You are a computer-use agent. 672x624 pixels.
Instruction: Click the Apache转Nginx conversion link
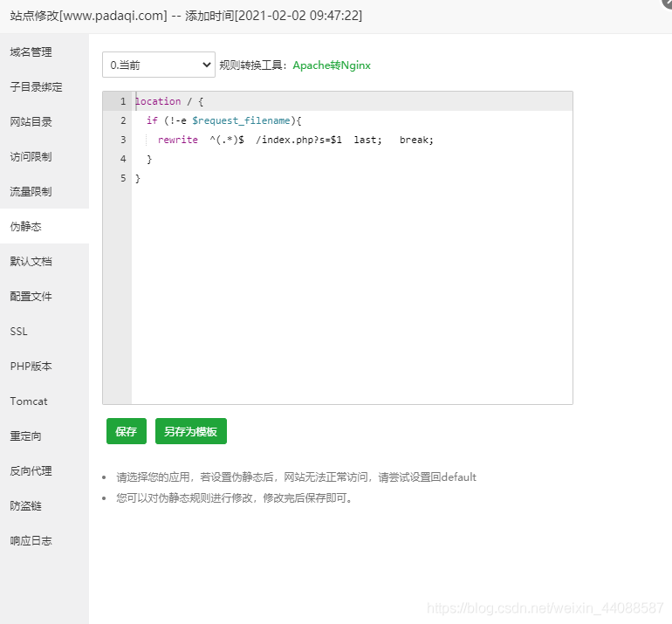332,65
